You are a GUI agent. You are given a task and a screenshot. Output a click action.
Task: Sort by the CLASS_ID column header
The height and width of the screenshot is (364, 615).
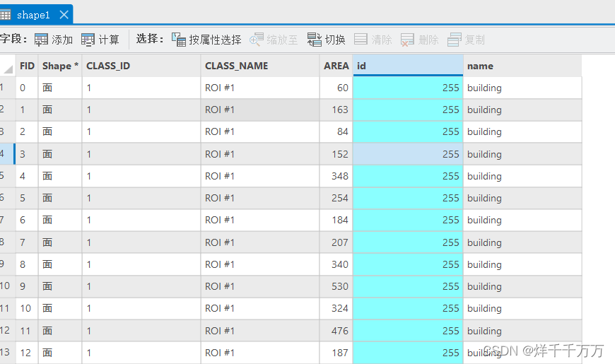click(x=141, y=66)
